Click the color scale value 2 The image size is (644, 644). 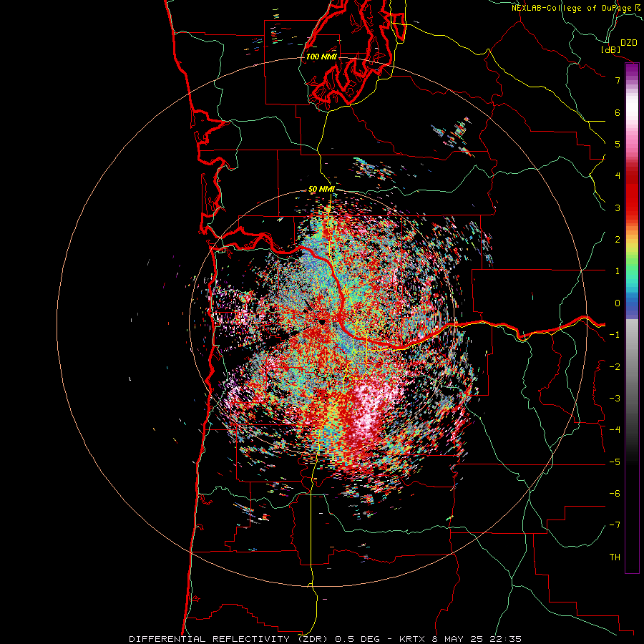click(618, 240)
